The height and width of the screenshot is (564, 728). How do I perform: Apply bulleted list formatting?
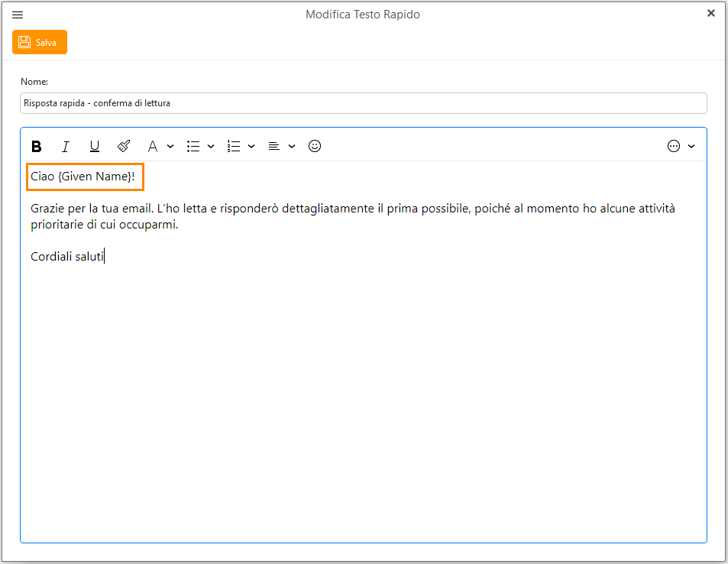tap(193, 146)
